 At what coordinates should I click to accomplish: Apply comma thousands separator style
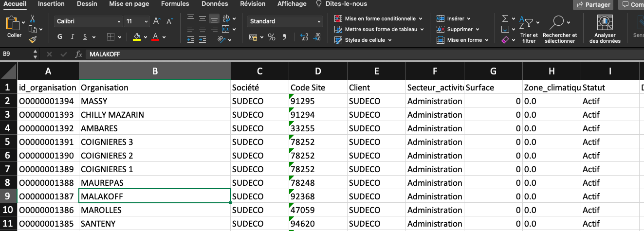(x=284, y=37)
